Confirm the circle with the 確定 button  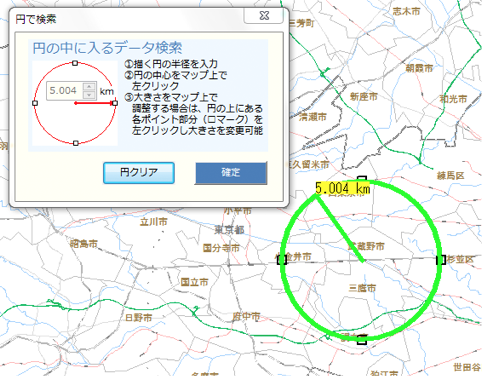tap(231, 173)
